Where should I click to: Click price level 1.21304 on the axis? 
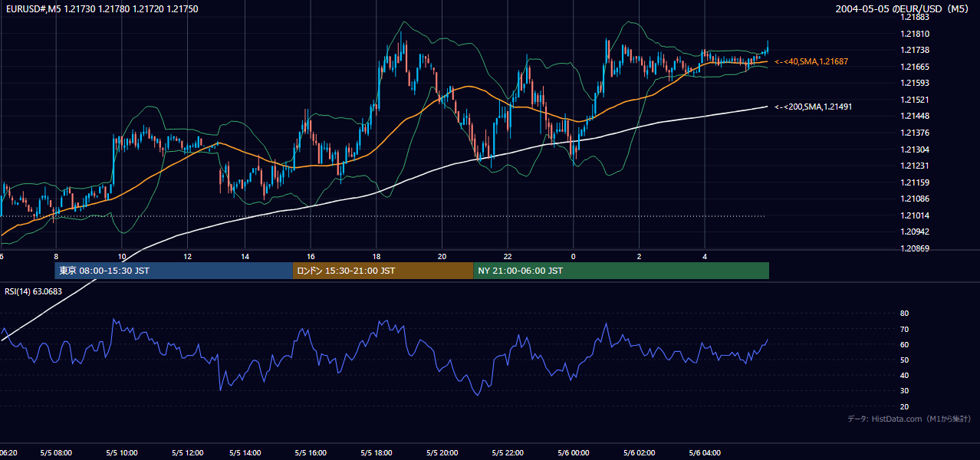916,149
